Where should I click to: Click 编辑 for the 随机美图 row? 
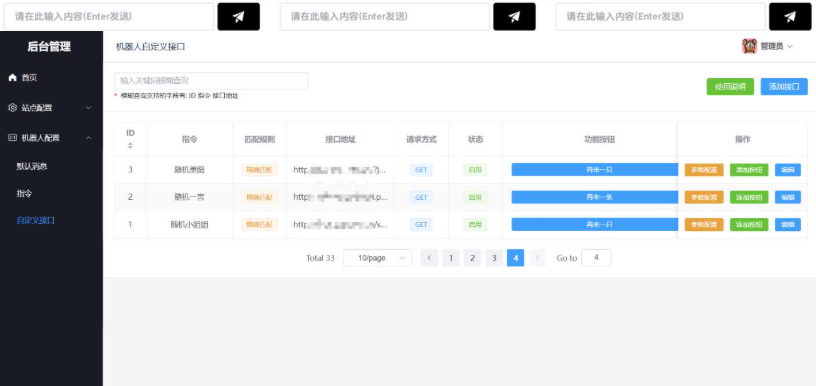(x=788, y=170)
